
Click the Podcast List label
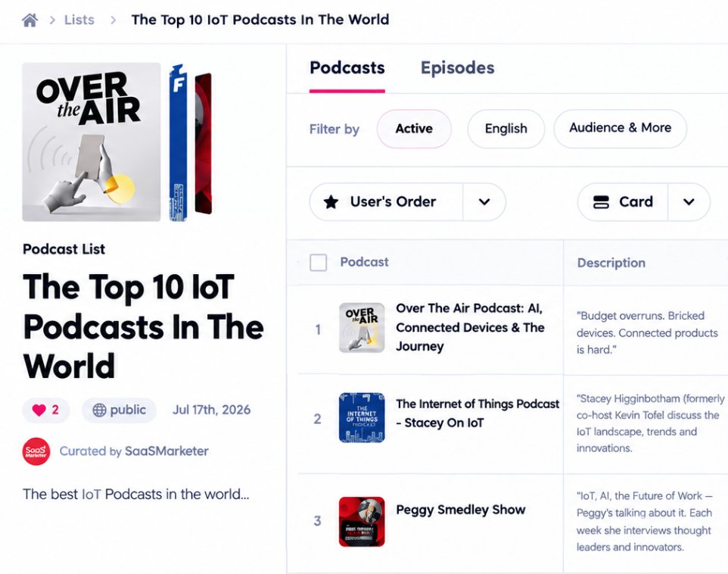pos(64,249)
